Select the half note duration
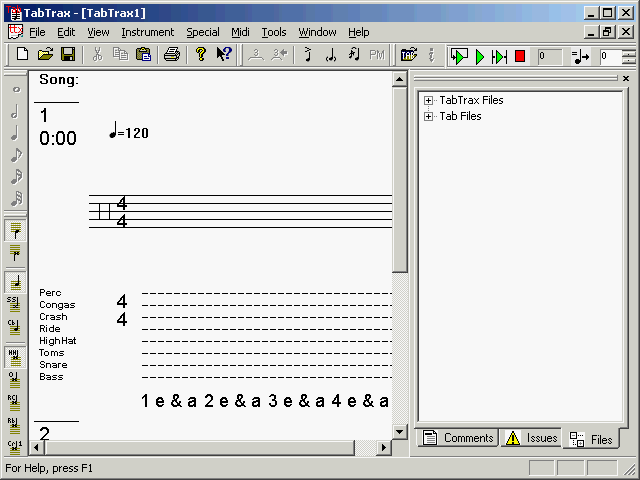640x480 pixels. click(x=16, y=111)
